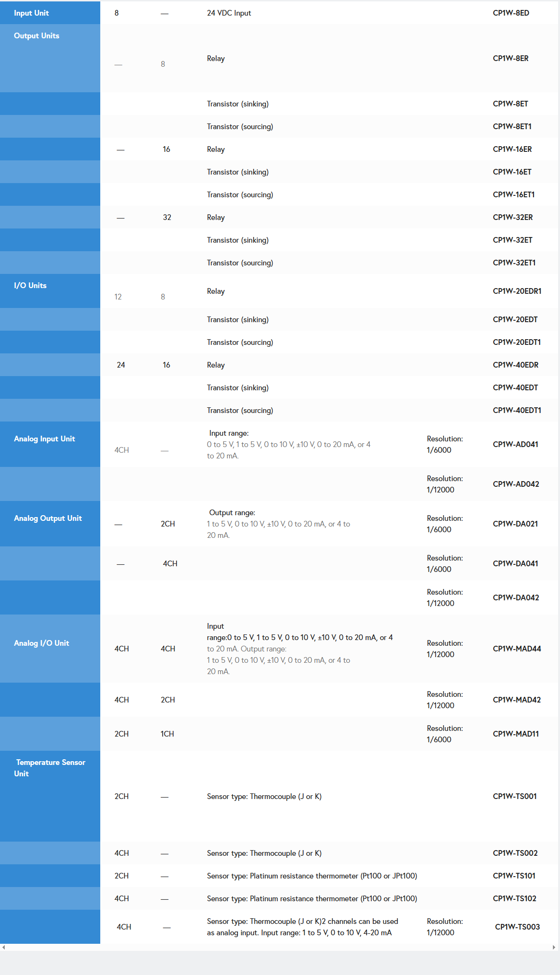Select model number CP1W-8ET1

(x=512, y=126)
